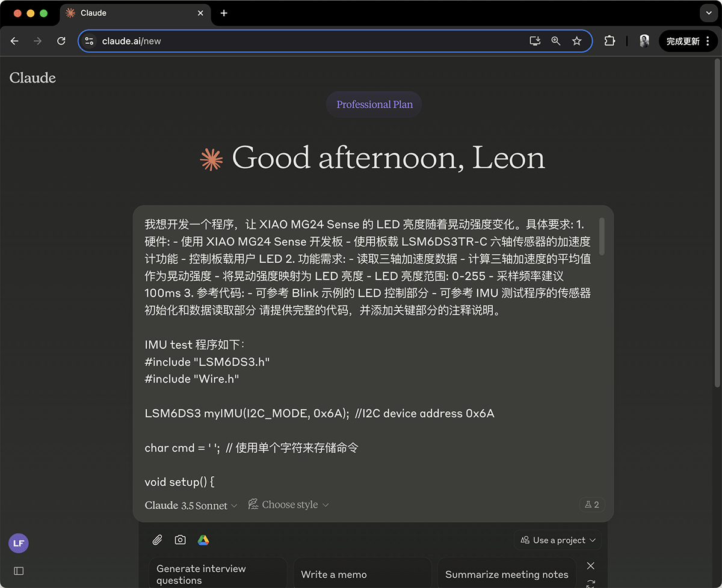Click the text '#include "Wire.h"'
The height and width of the screenshot is (588, 722).
pos(192,379)
